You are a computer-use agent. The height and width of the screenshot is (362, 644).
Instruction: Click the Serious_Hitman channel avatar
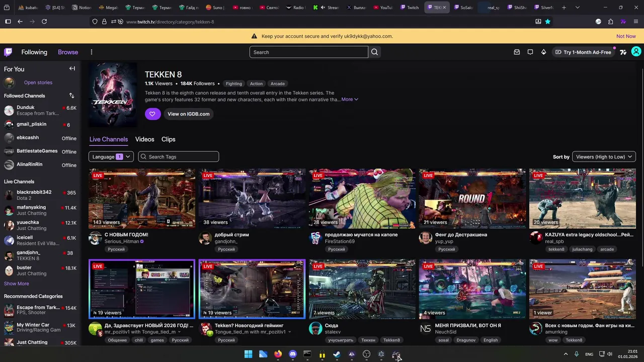95,238
